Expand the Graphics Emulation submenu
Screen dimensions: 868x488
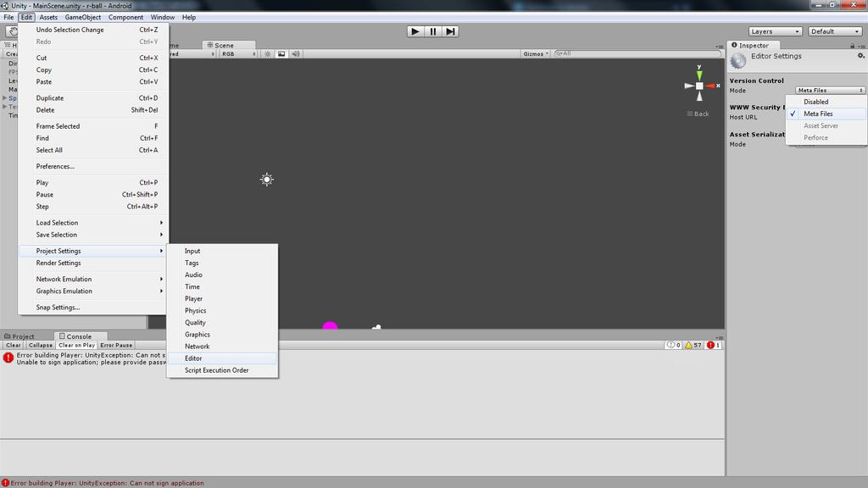click(x=93, y=291)
